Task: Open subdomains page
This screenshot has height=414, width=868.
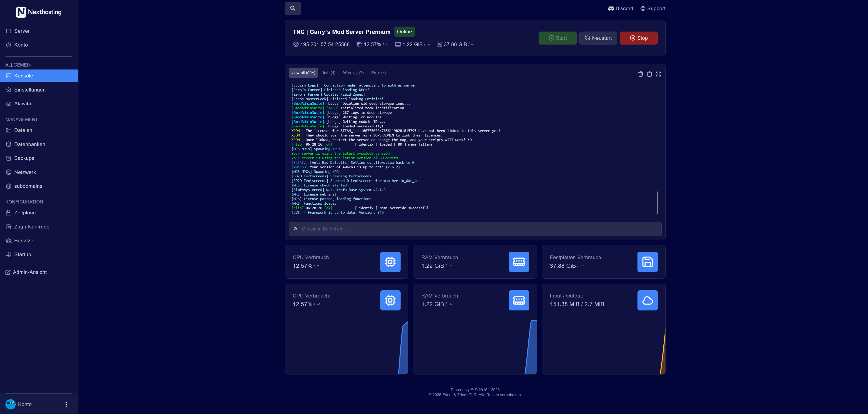Action: click(x=39, y=186)
